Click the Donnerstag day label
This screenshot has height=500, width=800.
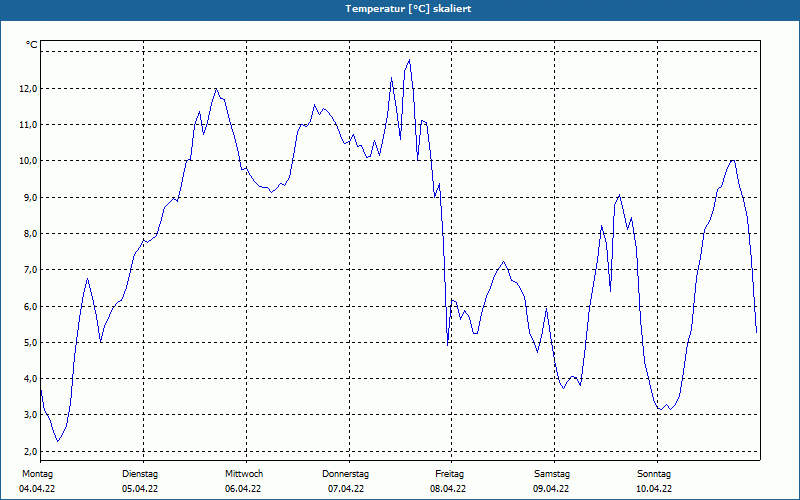click(x=345, y=474)
